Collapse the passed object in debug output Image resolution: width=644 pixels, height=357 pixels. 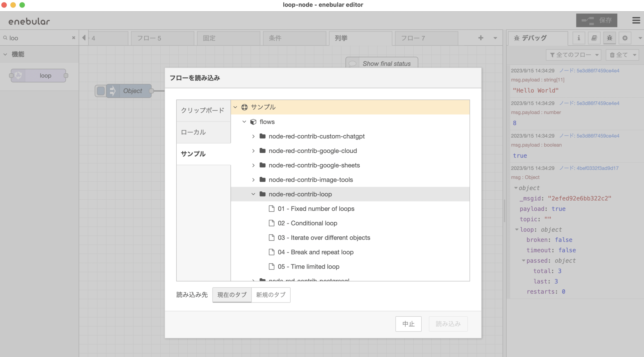click(524, 260)
